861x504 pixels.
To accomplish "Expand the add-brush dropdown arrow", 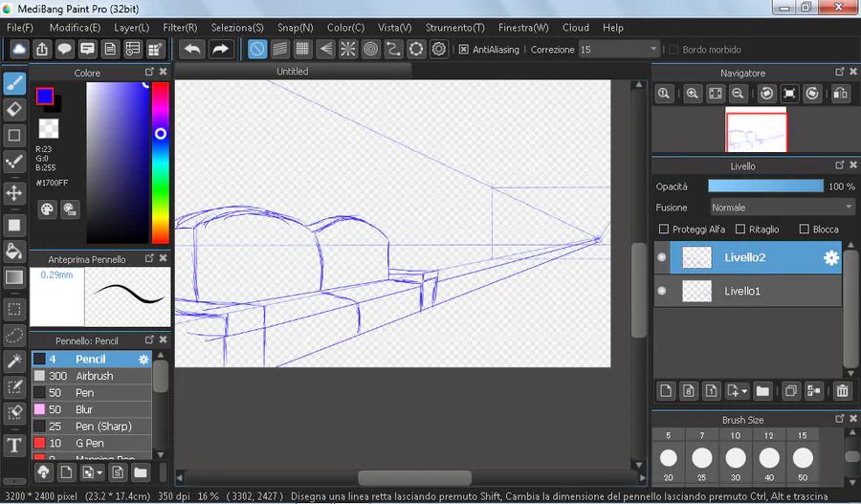I will pyautogui.click(x=99, y=472).
